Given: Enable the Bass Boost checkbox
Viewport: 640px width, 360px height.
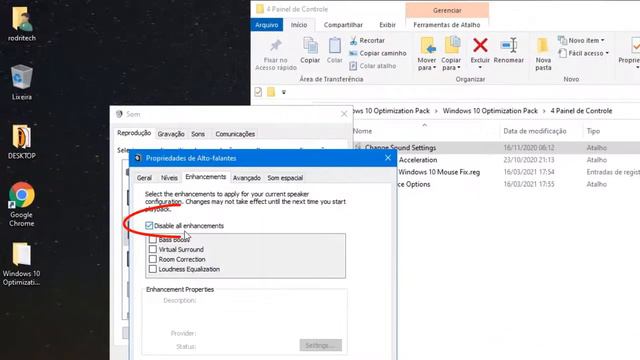Looking at the screenshot, I should (x=153, y=240).
